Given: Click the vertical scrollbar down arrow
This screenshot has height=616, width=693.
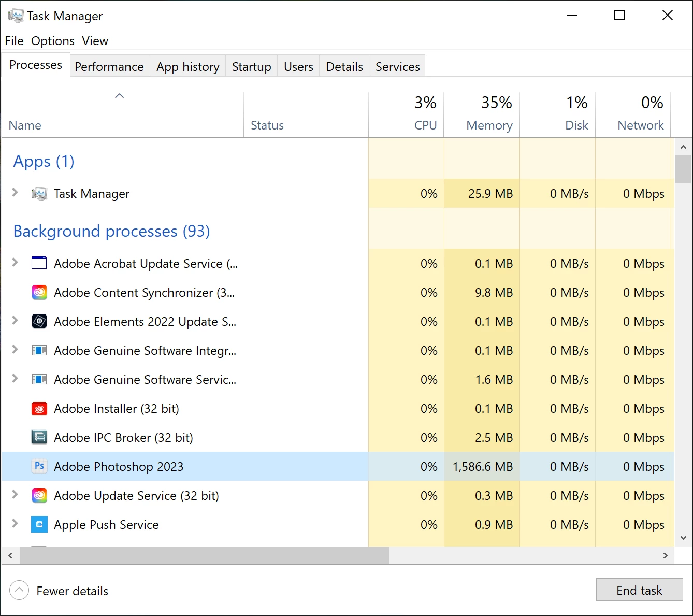Looking at the screenshot, I should click(683, 538).
